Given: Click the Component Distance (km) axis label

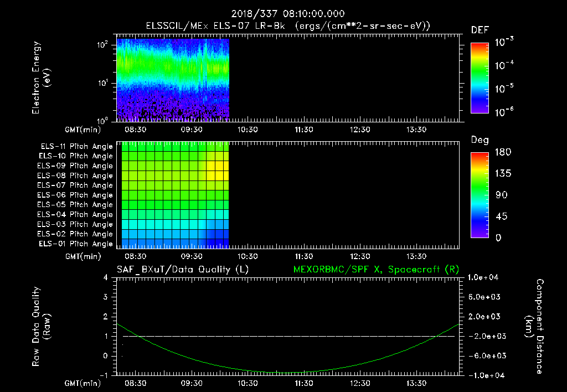Looking at the screenshot, I should point(534,327).
